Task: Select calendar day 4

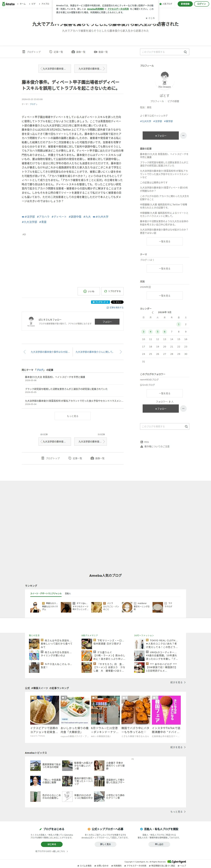Action: click(150, 331)
